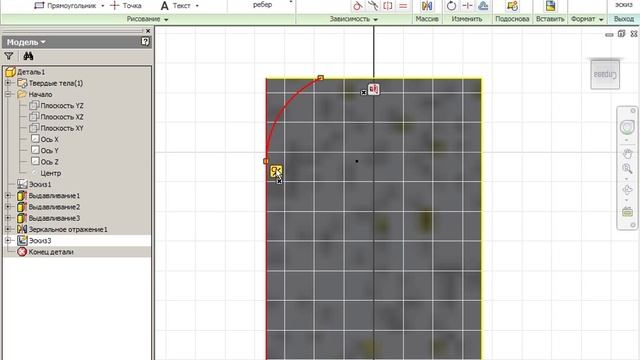Click the arc's lower endpoint handle
Image resolution: width=640 pixels, height=360 pixels.
tap(266, 161)
